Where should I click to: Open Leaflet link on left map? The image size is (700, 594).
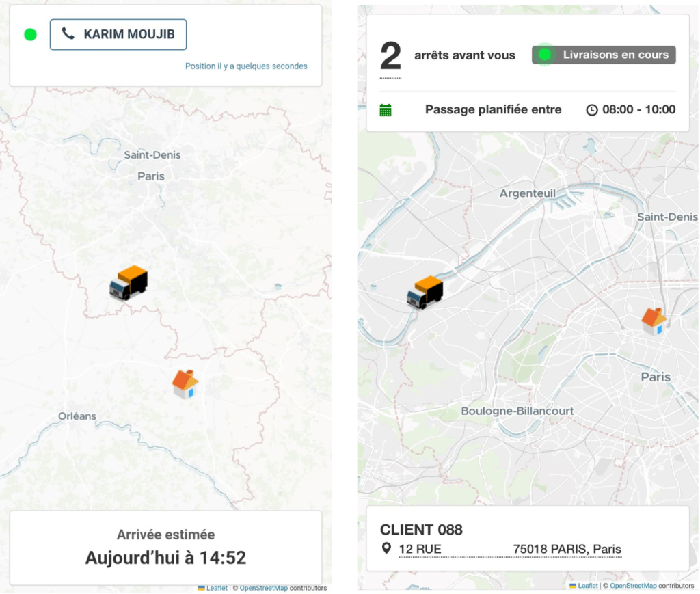point(217,588)
